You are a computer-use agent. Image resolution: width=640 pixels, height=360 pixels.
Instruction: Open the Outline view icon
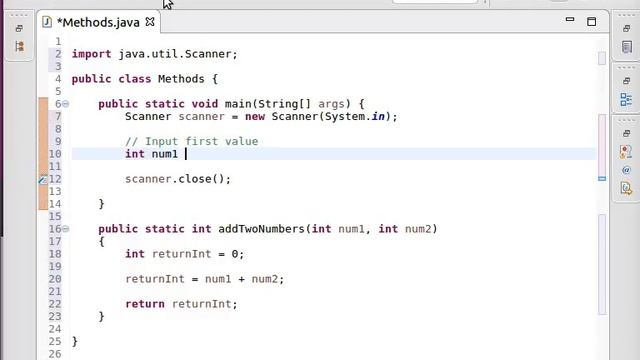coord(627,99)
